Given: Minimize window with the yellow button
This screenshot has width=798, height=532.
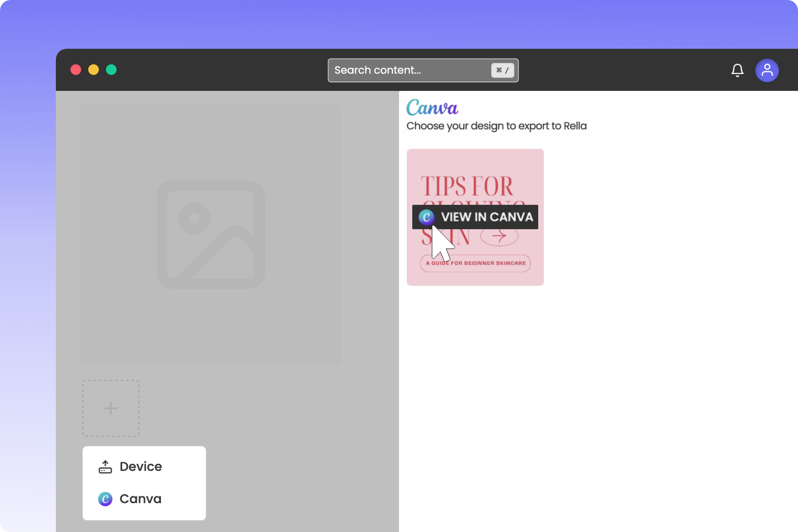Looking at the screenshot, I should (x=94, y=70).
